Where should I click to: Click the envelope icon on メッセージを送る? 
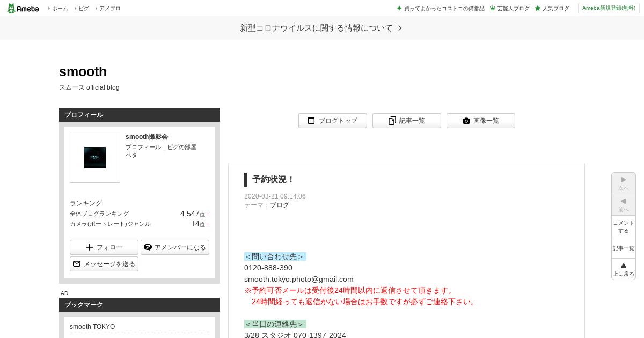coord(77,264)
